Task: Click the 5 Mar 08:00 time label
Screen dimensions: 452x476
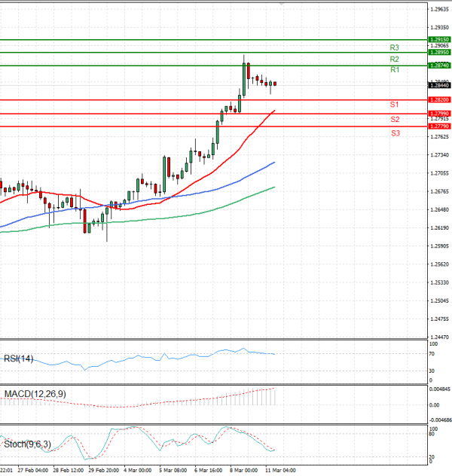Action: pos(172,471)
